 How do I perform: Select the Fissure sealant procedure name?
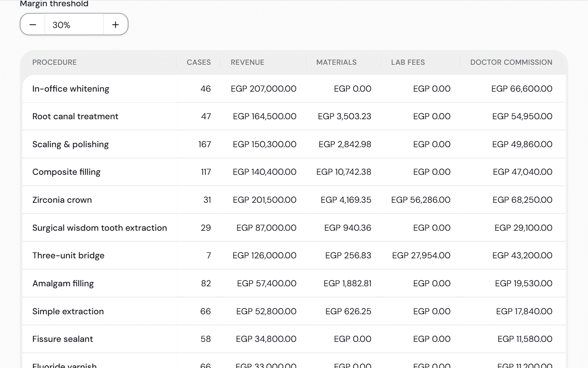click(x=62, y=339)
